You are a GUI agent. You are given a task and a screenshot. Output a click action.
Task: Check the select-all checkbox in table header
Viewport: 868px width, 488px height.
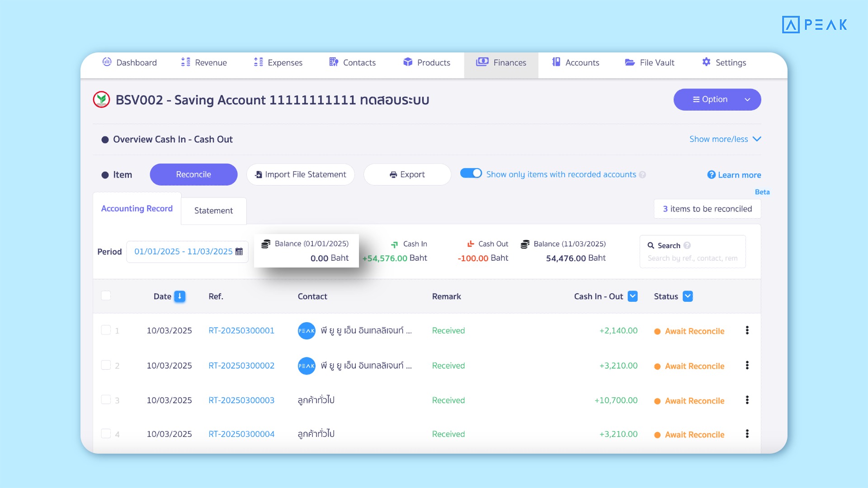[x=106, y=296]
